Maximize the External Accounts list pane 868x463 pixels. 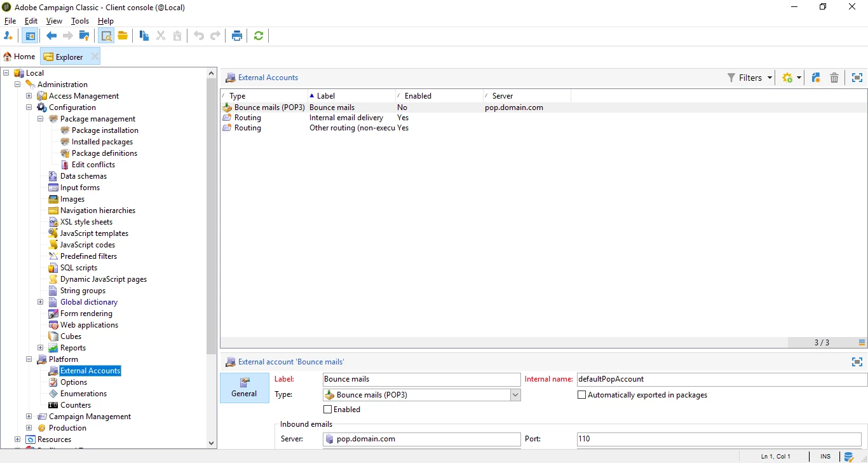(x=857, y=78)
